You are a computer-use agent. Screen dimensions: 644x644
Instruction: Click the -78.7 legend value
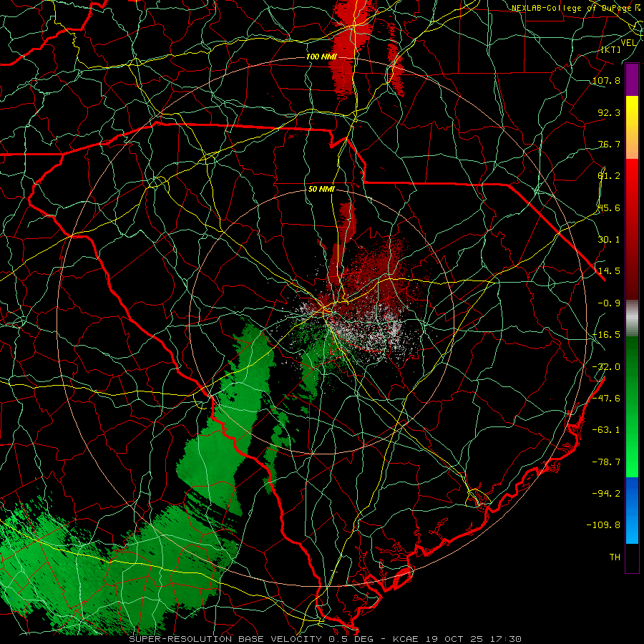(x=607, y=462)
